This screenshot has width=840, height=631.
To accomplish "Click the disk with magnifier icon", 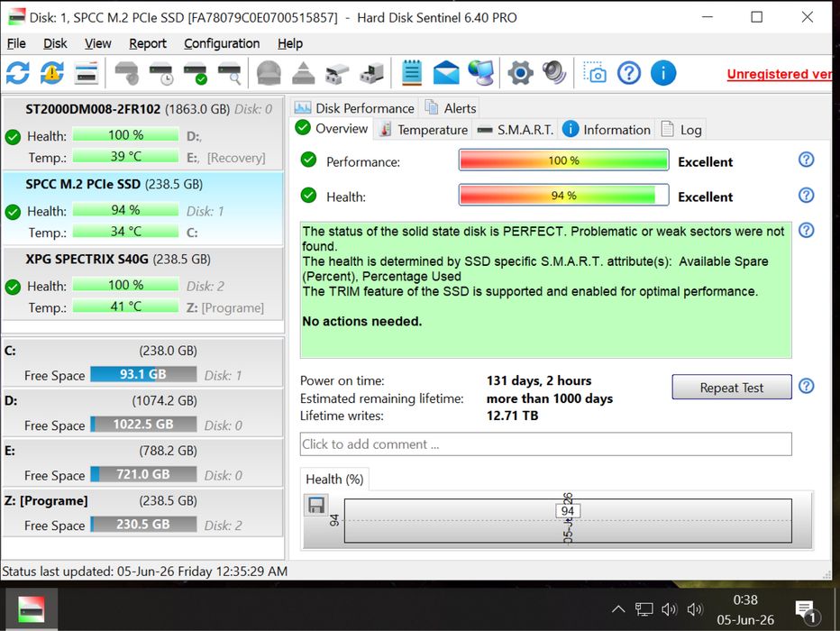I will [229, 73].
